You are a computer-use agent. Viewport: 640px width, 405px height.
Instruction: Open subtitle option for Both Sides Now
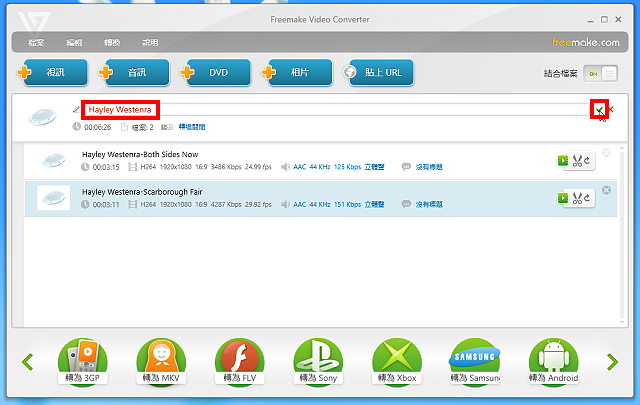click(x=429, y=167)
